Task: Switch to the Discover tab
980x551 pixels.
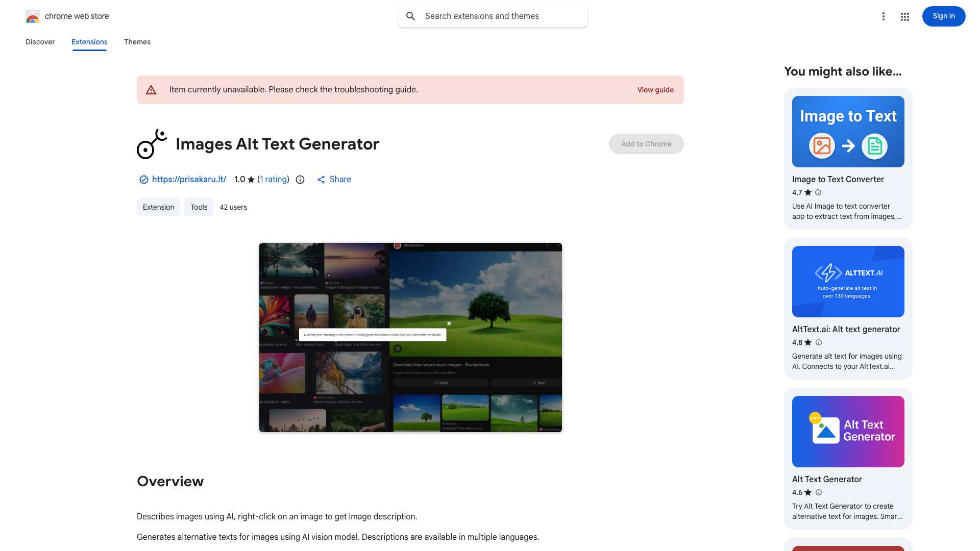Action: (40, 42)
